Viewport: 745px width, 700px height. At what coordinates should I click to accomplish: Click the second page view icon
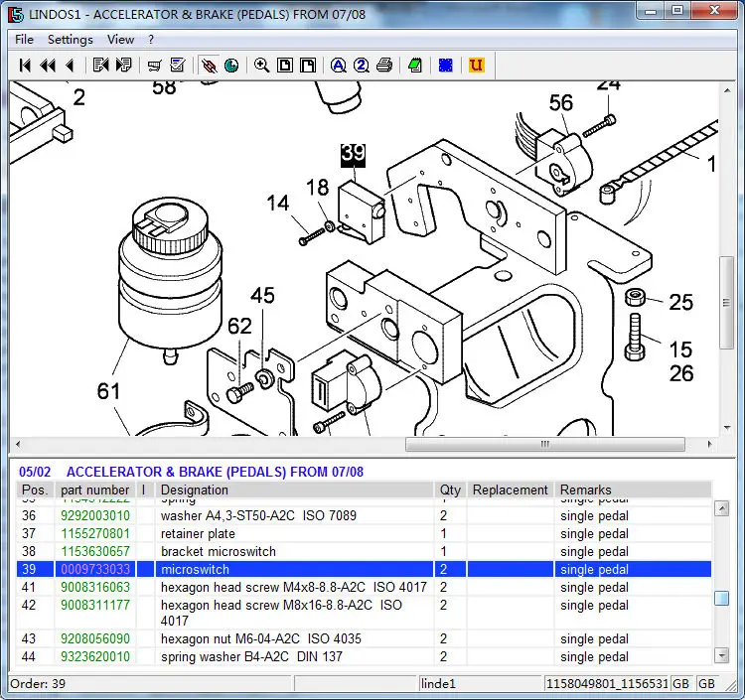pos(307,66)
